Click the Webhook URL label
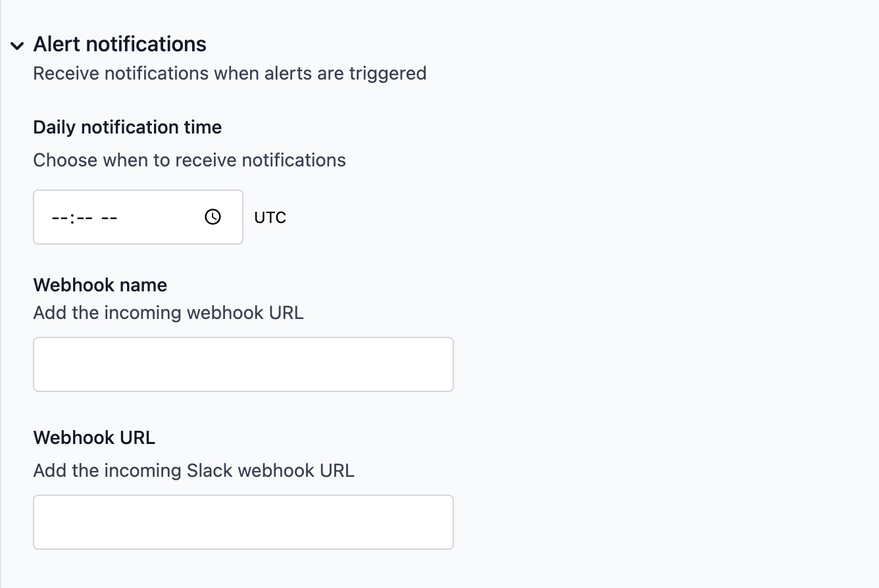879x588 pixels. click(94, 437)
